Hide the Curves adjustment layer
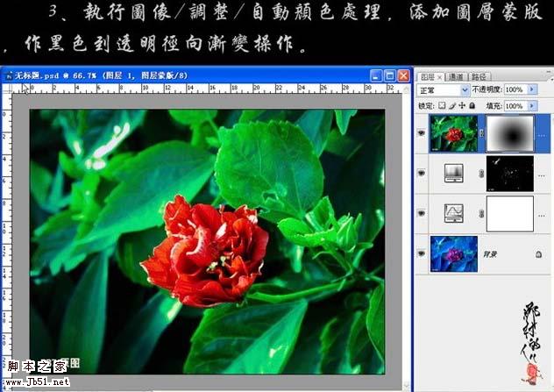This screenshot has height=392, width=554. tap(421, 213)
